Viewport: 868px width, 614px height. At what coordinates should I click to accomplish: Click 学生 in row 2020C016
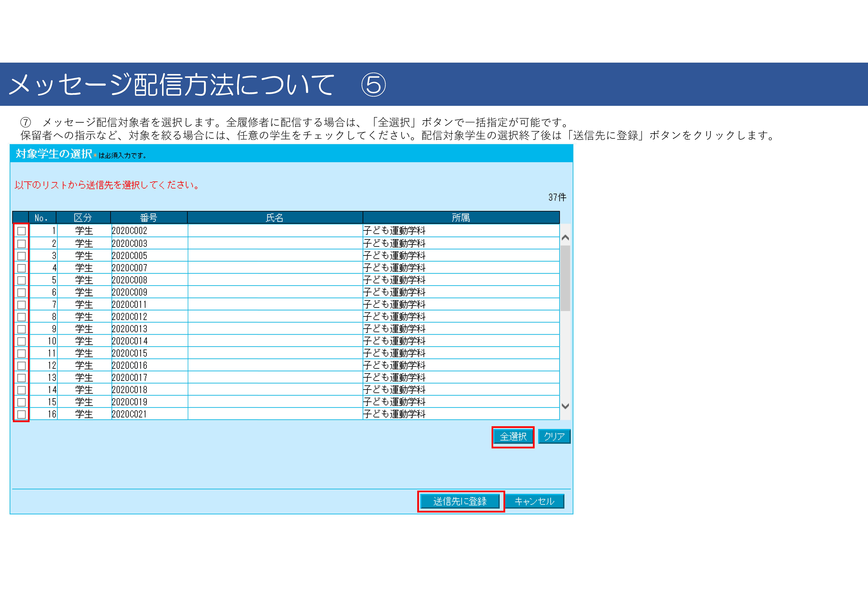(x=84, y=365)
